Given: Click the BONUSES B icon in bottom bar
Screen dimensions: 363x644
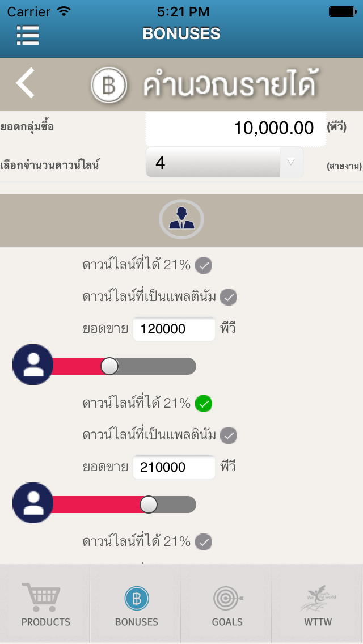Looking at the screenshot, I should [136, 597].
